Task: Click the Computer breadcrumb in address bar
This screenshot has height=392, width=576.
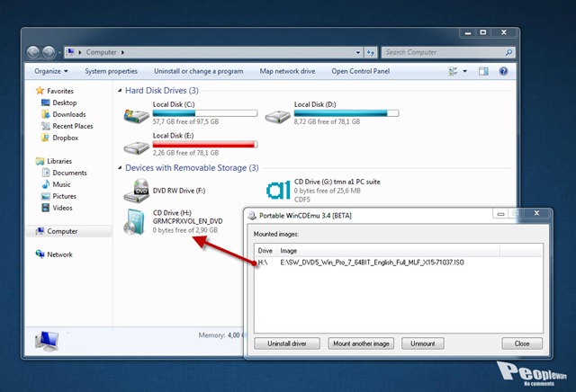Action: (101, 52)
